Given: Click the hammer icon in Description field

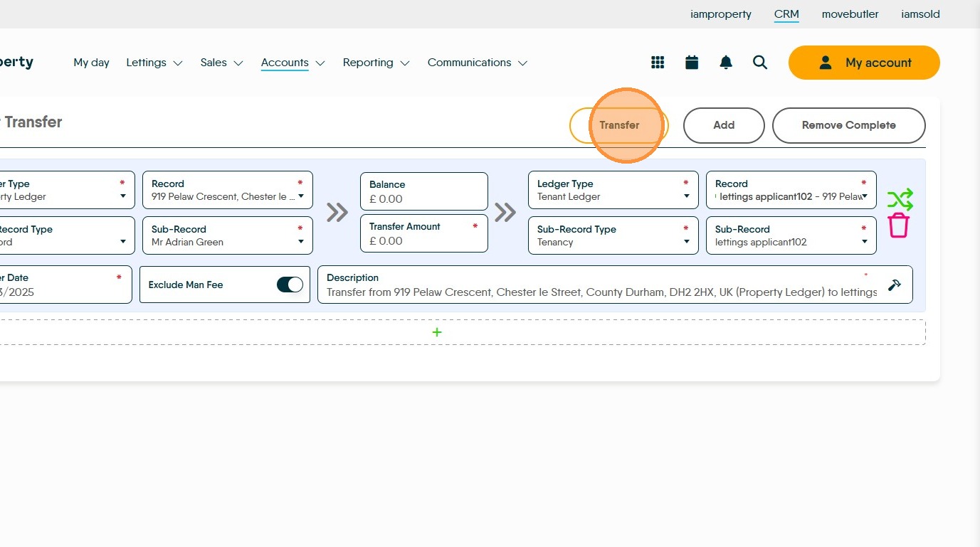Looking at the screenshot, I should [895, 285].
